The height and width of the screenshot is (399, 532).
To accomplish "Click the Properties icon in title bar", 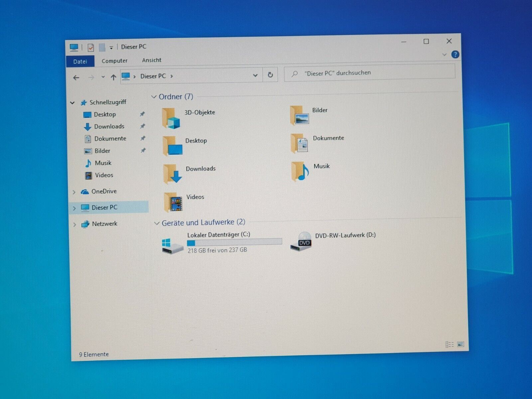I will point(90,48).
